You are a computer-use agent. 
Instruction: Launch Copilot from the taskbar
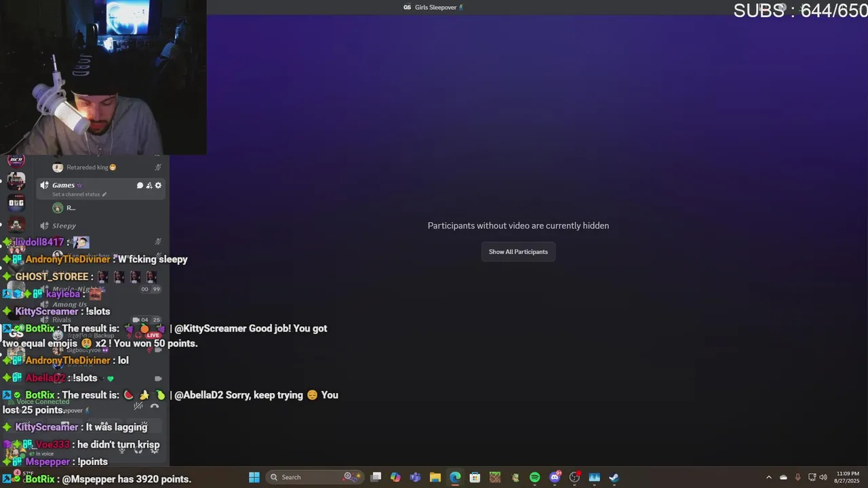coord(395,477)
